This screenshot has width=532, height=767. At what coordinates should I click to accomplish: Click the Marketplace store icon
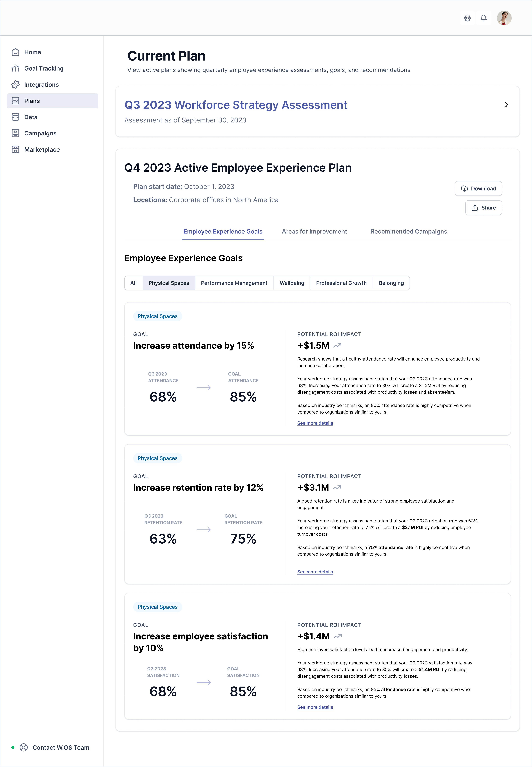[x=15, y=149]
